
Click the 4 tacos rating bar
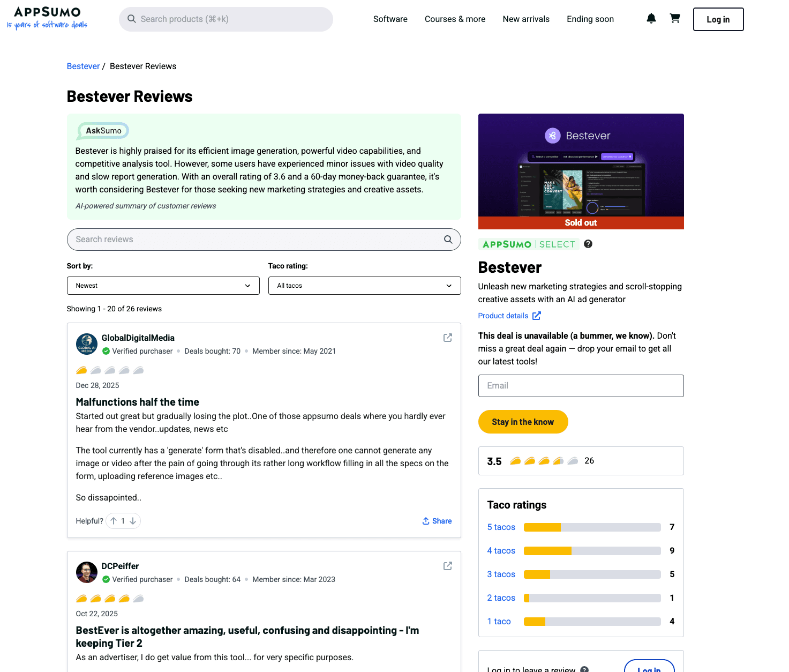[x=592, y=551]
